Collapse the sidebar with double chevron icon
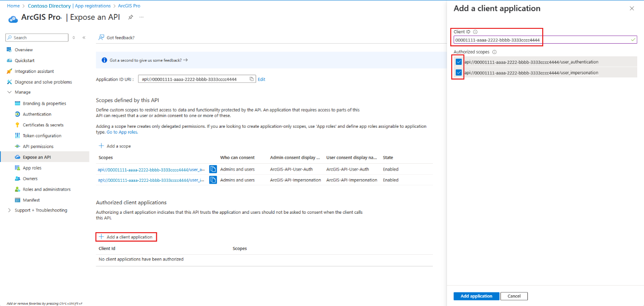This screenshot has height=306, width=644. coord(84,38)
